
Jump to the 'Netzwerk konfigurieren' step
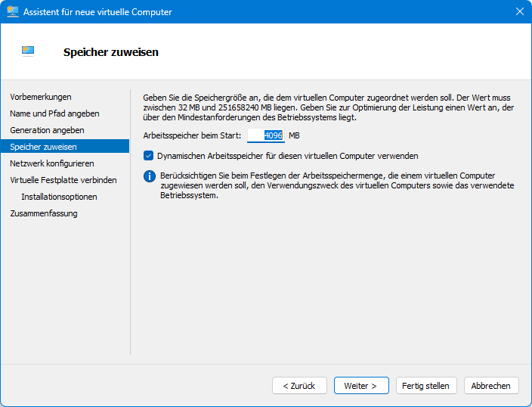(52, 163)
